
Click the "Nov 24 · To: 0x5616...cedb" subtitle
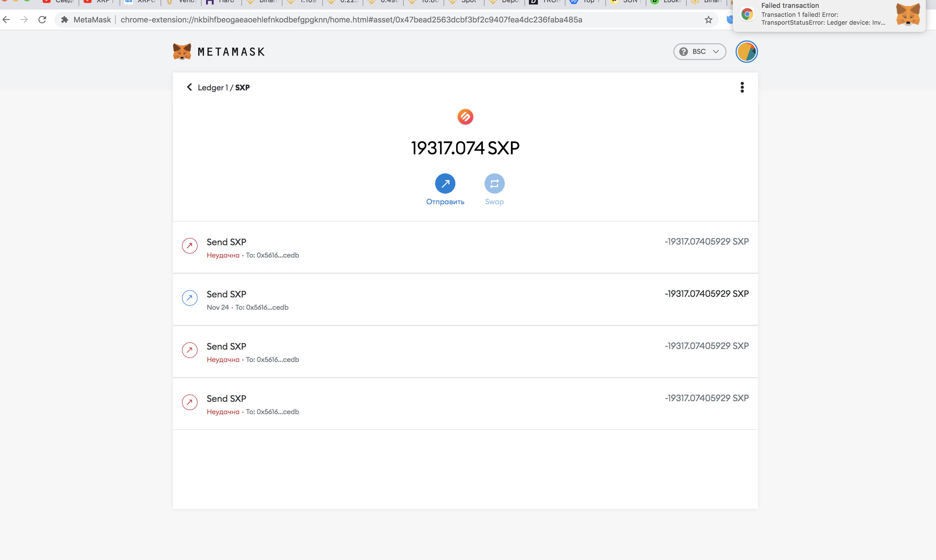point(247,307)
